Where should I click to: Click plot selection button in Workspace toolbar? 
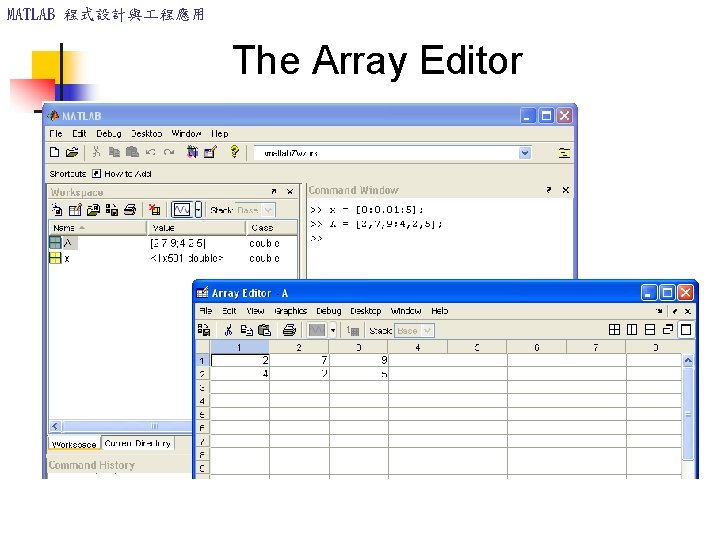tap(181, 210)
